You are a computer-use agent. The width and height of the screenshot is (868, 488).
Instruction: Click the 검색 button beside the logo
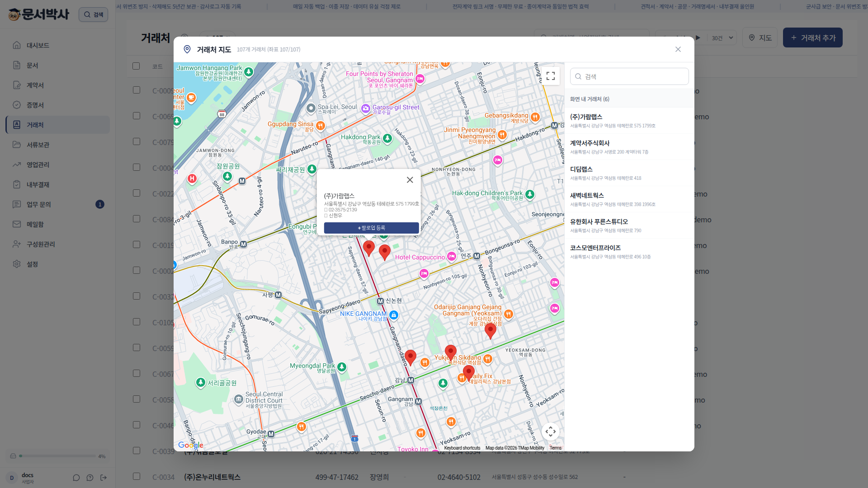coord(93,14)
